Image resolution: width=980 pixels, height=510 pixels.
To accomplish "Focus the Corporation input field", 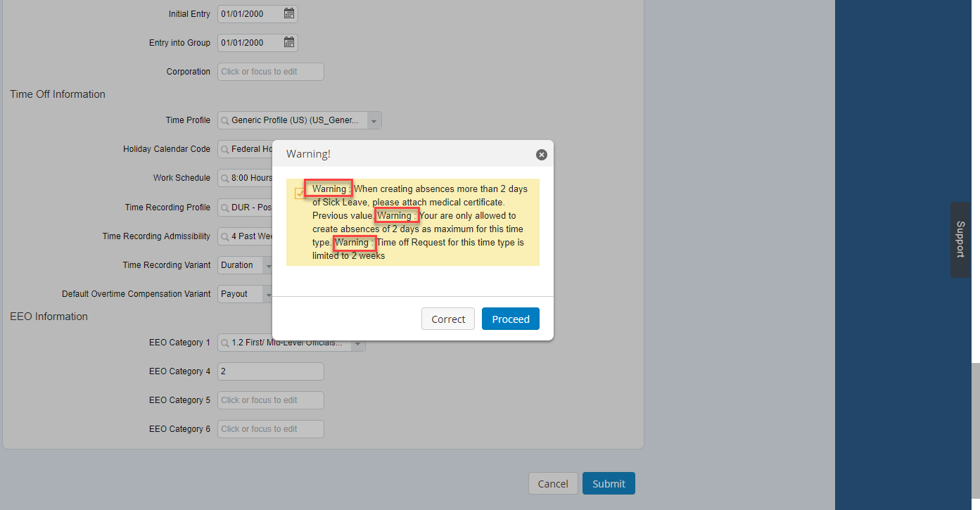I will [x=271, y=72].
